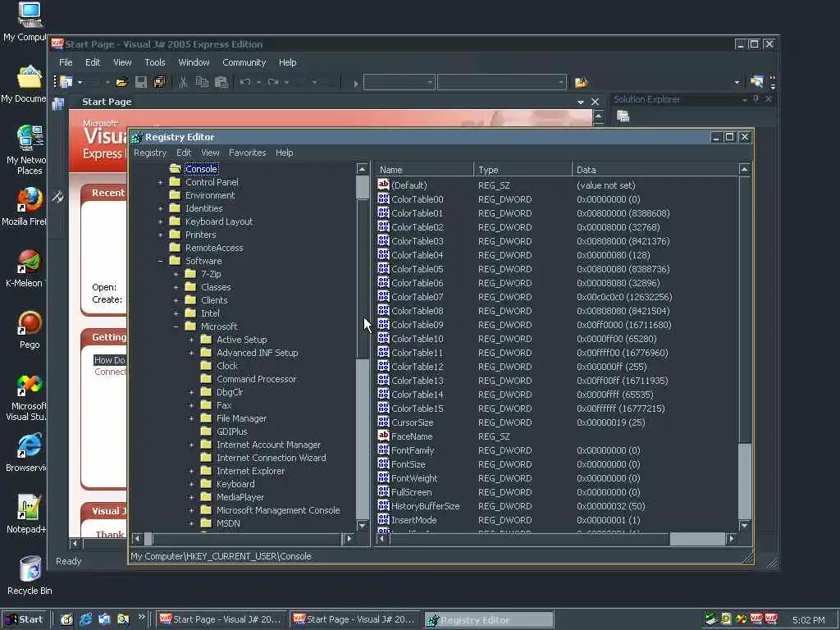This screenshot has height=630, width=840.
Task: Open Registry menu in Registry Editor
Action: 150,153
